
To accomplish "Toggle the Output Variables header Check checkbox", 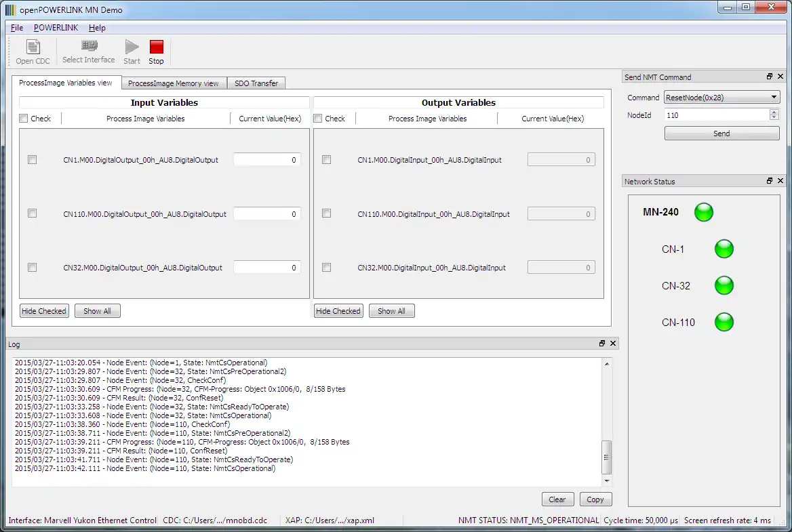I will (x=318, y=119).
